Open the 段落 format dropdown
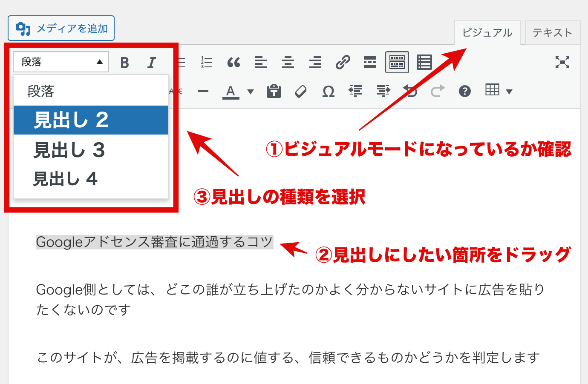 [x=61, y=62]
